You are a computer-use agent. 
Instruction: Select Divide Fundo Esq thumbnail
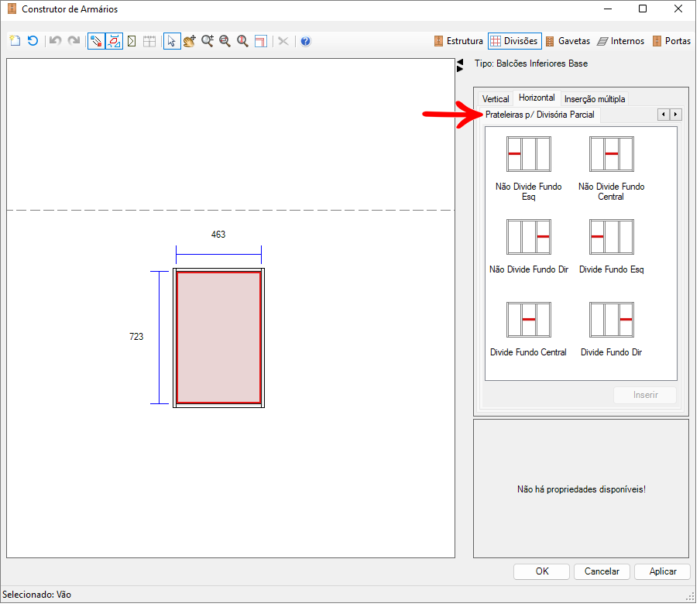click(611, 246)
